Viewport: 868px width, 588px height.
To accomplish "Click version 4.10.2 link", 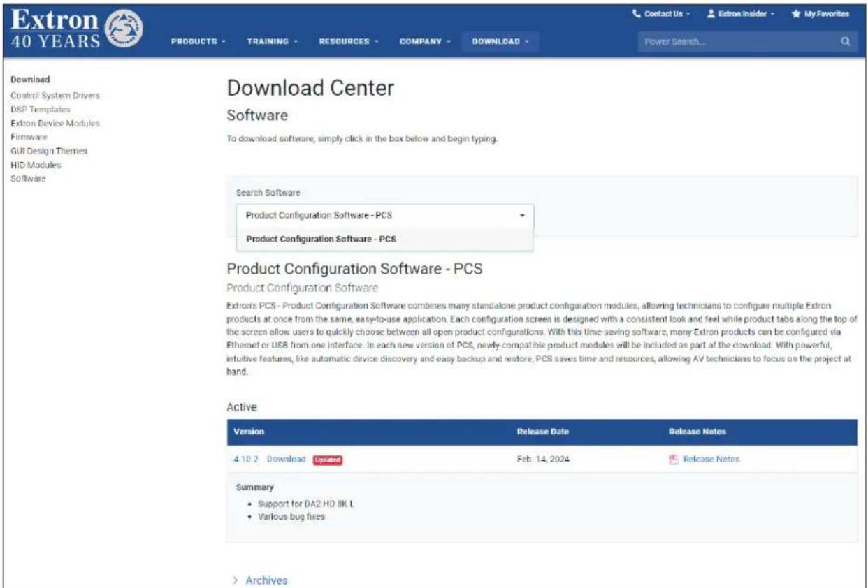I will tap(247, 459).
